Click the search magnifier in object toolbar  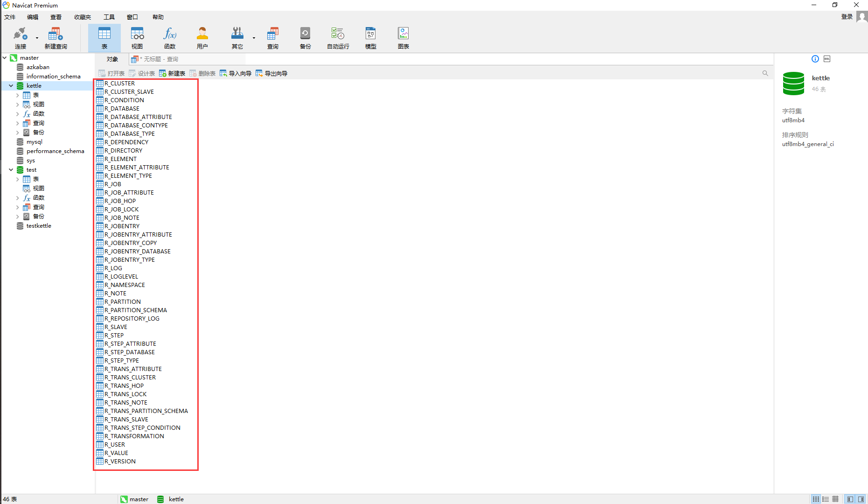765,73
